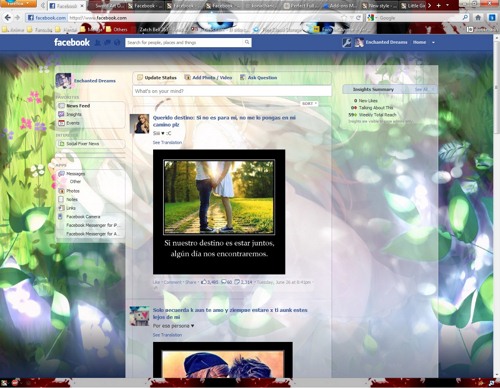Reload the page with refresh icon

pyautogui.click(x=358, y=18)
